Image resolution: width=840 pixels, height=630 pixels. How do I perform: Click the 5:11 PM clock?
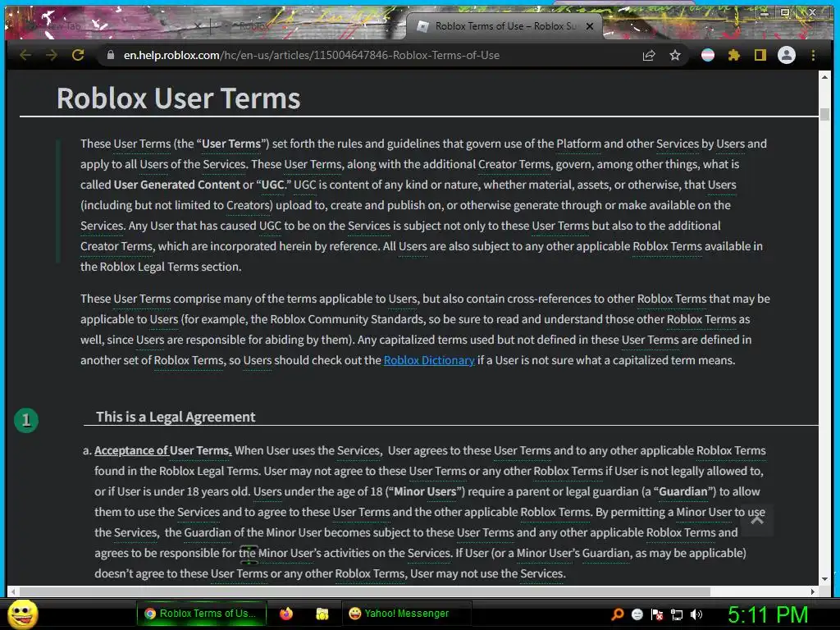point(768,614)
